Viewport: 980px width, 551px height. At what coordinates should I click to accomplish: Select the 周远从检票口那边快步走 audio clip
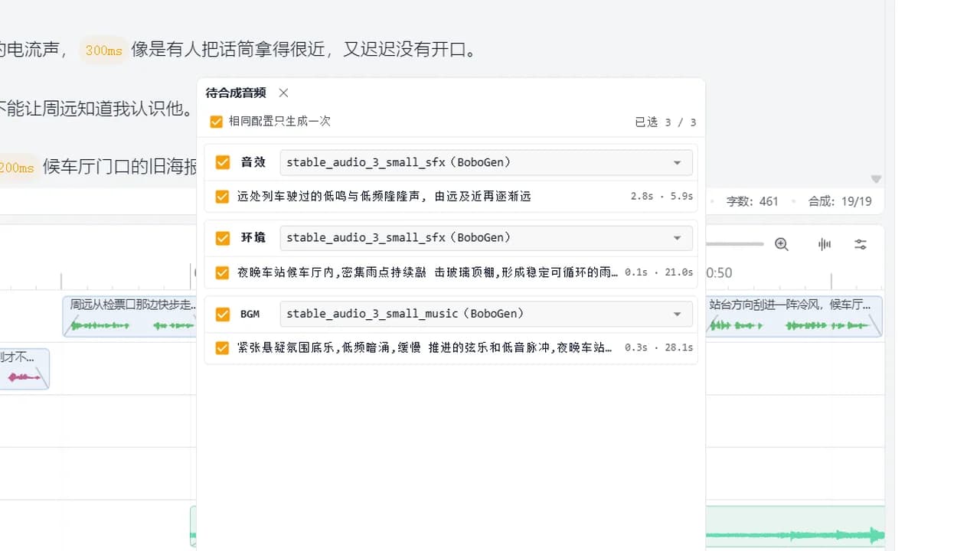[x=129, y=316]
